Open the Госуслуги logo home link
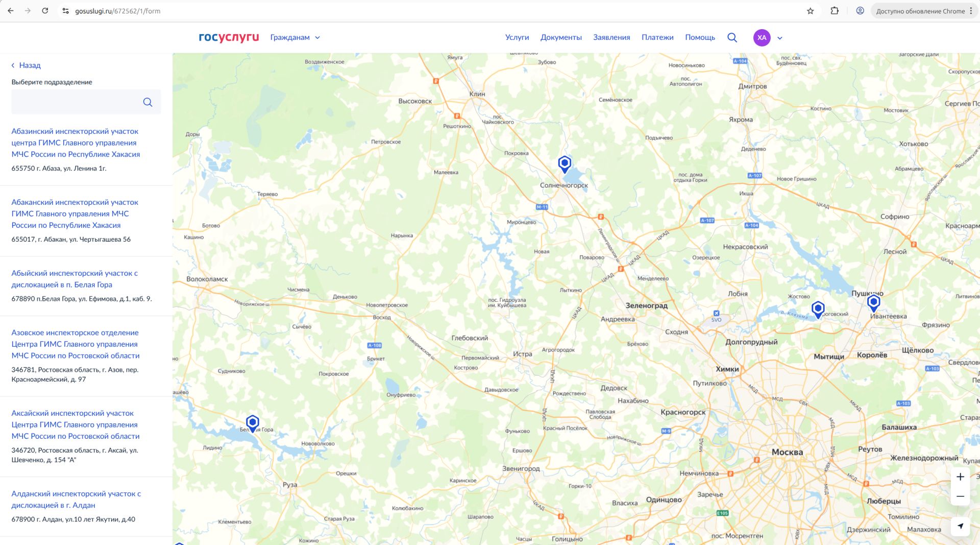The width and height of the screenshot is (980, 545). 229,37
